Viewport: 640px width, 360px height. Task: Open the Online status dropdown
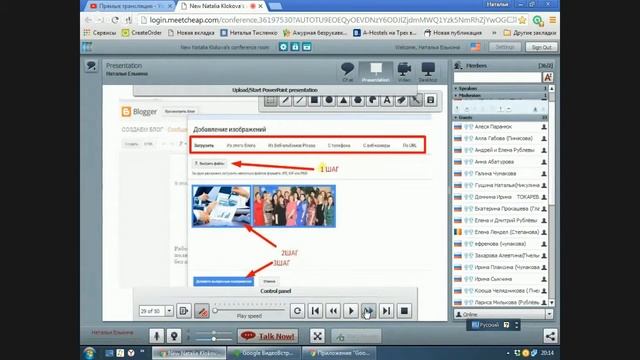[x=549, y=314]
